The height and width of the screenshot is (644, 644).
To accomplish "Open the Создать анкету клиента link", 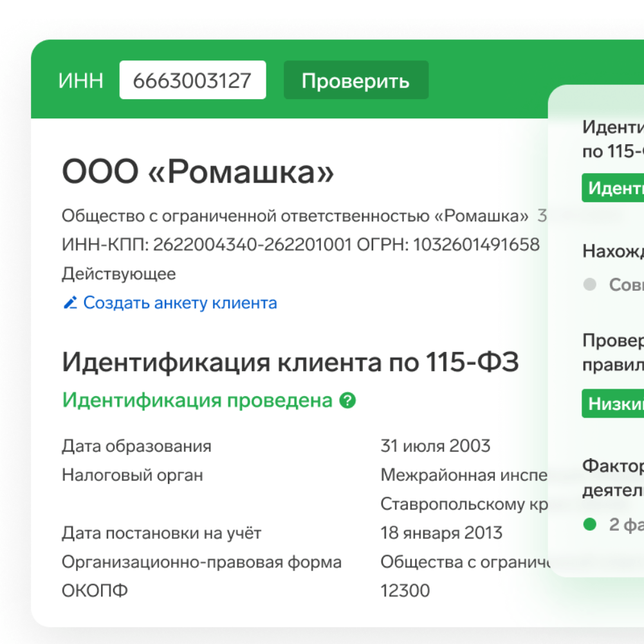I will tap(180, 302).
